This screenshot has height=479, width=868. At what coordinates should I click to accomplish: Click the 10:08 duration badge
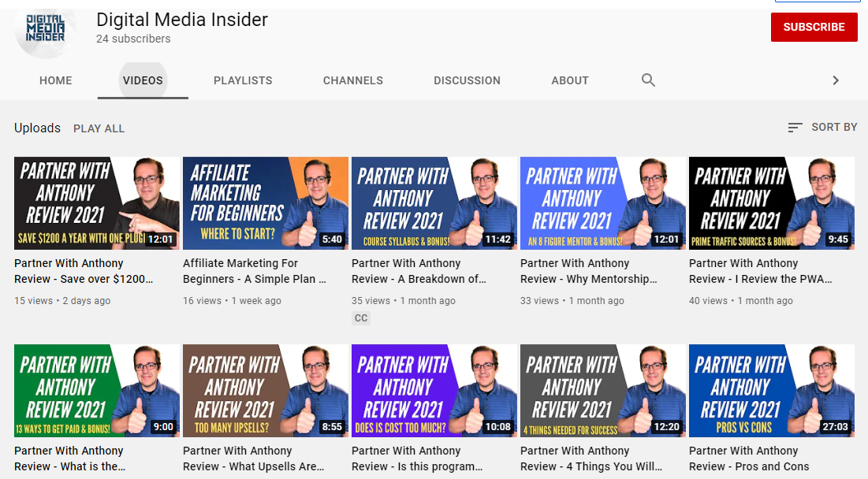pyautogui.click(x=497, y=427)
